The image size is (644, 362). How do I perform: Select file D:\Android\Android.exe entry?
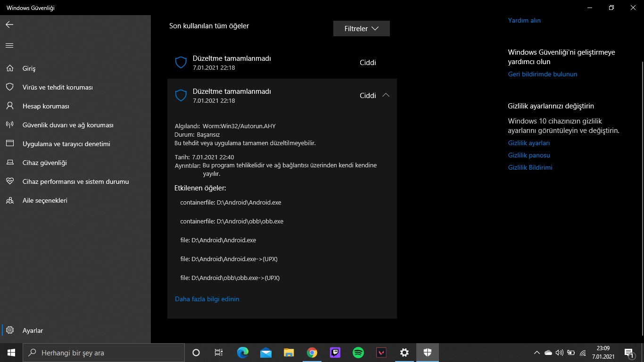(x=218, y=240)
